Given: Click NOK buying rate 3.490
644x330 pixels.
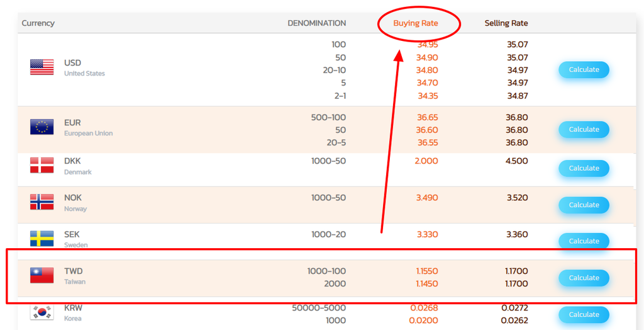Looking at the screenshot, I should [427, 198].
